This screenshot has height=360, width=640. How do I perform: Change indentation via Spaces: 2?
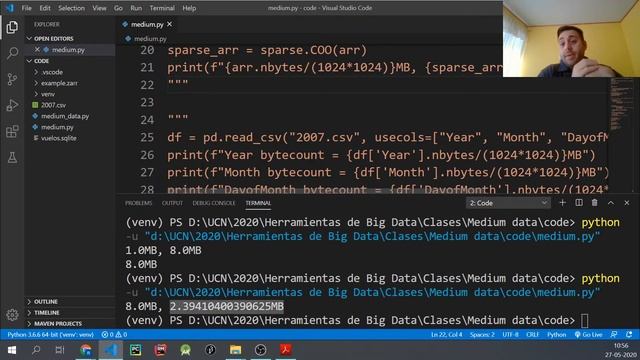482,334
